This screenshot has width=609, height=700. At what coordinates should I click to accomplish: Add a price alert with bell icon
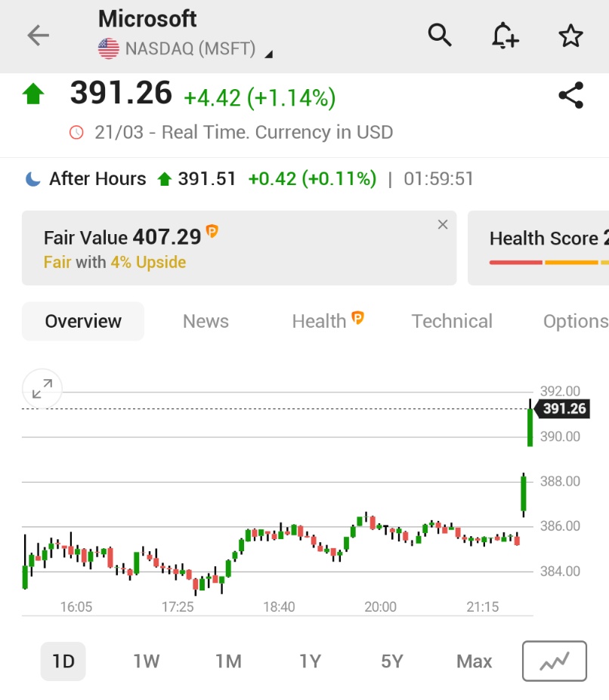[x=505, y=35]
